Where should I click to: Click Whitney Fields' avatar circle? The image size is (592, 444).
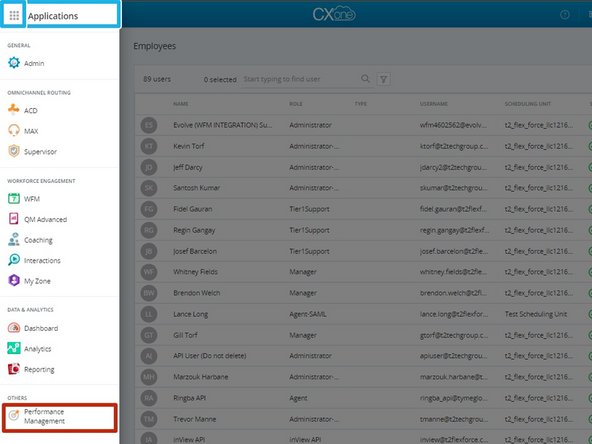[x=149, y=272]
